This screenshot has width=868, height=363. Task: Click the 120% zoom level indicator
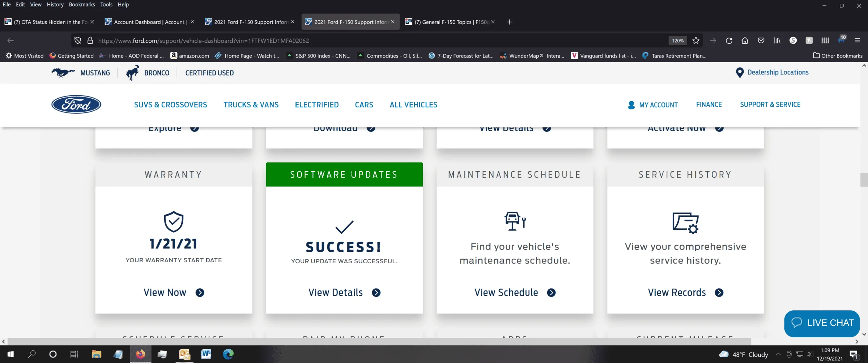click(678, 40)
